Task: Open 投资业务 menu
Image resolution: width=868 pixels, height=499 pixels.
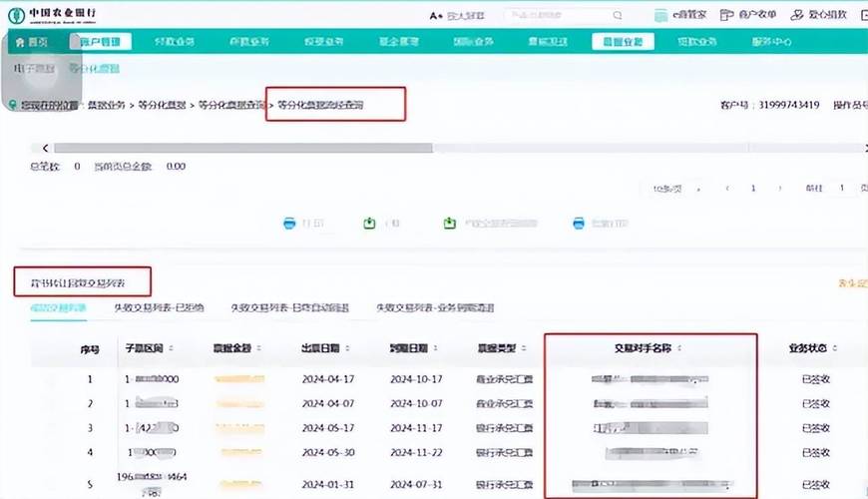Action: [x=324, y=42]
